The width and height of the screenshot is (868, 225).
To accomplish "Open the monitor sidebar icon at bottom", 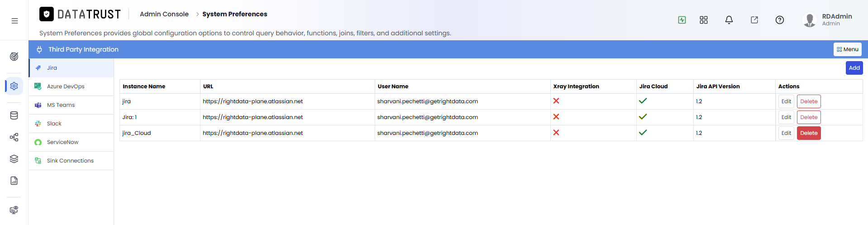I will (x=14, y=210).
